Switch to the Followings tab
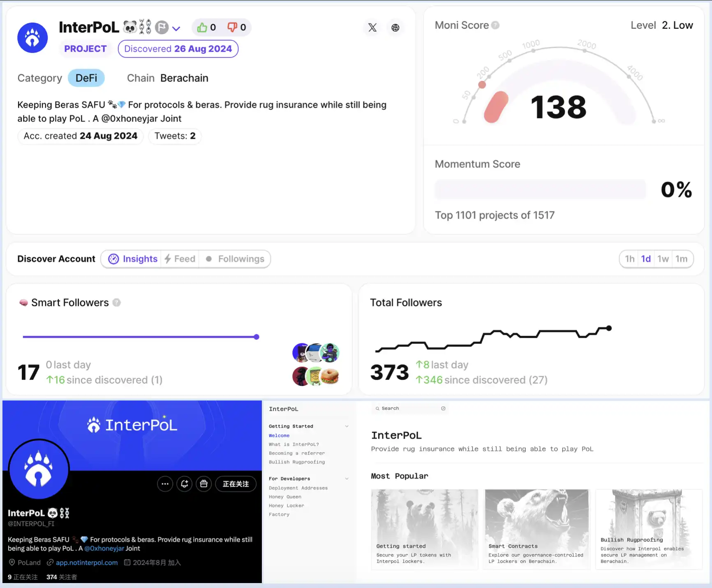 click(235, 259)
